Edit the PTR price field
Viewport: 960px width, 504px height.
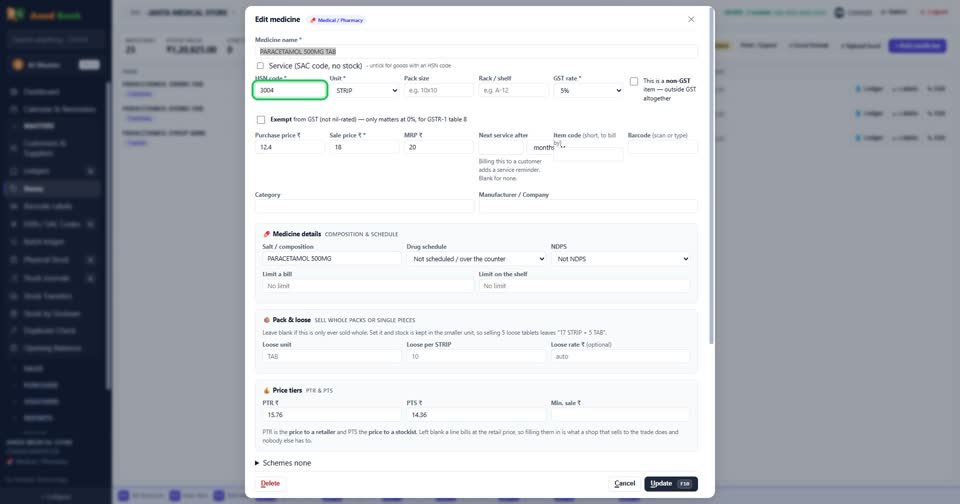pos(332,415)
